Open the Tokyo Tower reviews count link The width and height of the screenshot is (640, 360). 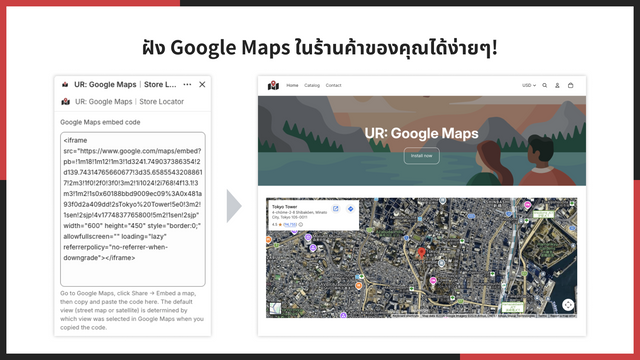[290, 224]
